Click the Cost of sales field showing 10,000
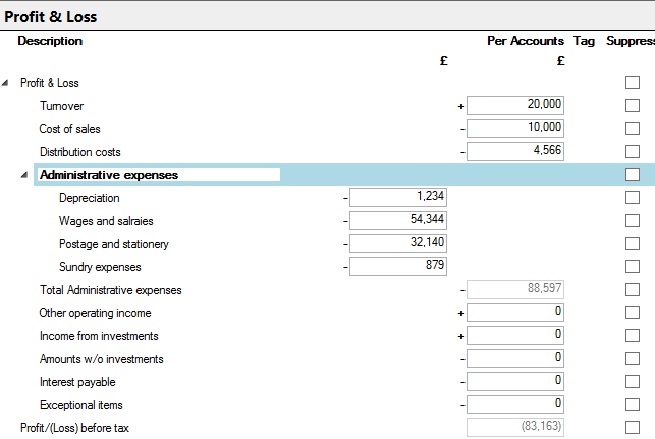Viewport: 655px width, 439px height. click(x=515, y=128)
